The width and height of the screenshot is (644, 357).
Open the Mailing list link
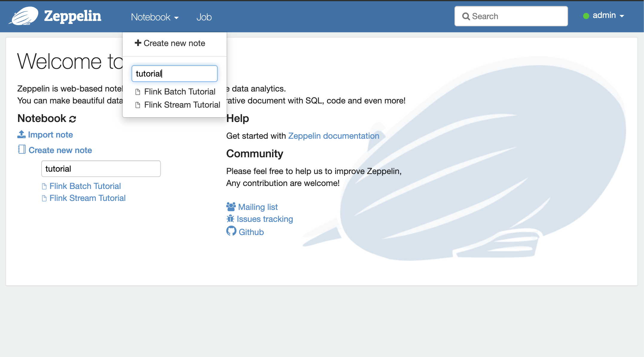[258, 207]
